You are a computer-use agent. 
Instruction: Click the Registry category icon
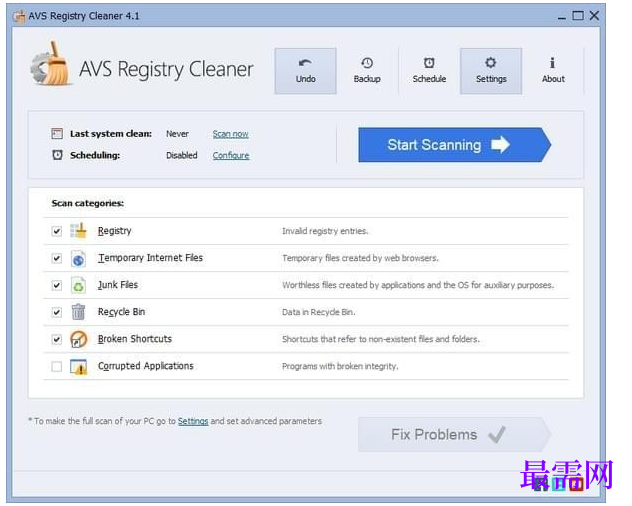point(79,231)
